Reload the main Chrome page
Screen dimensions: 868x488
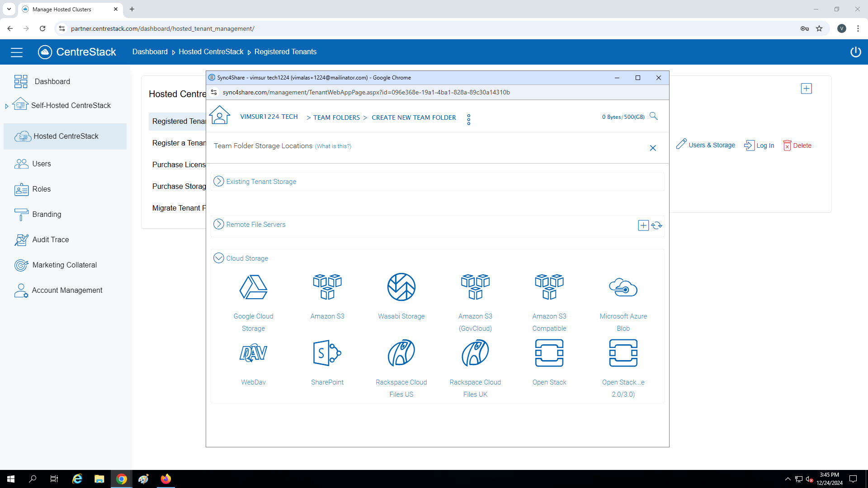tap(42, 28)
